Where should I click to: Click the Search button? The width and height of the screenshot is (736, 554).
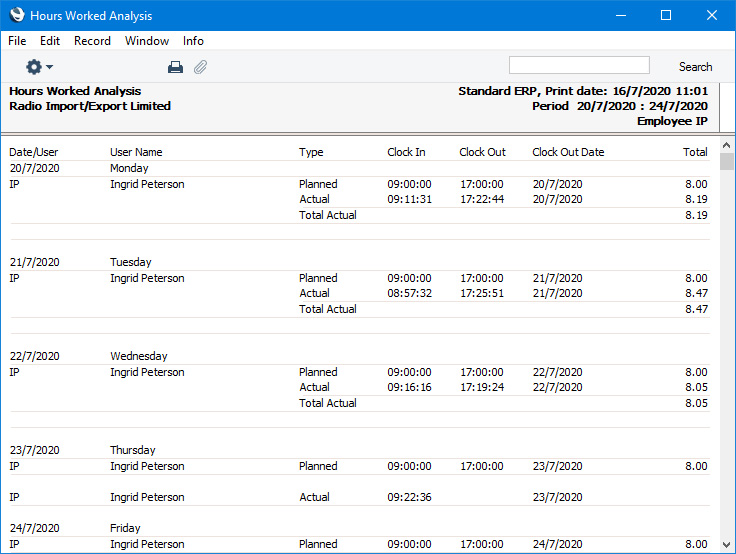click(x=695, y=67)
